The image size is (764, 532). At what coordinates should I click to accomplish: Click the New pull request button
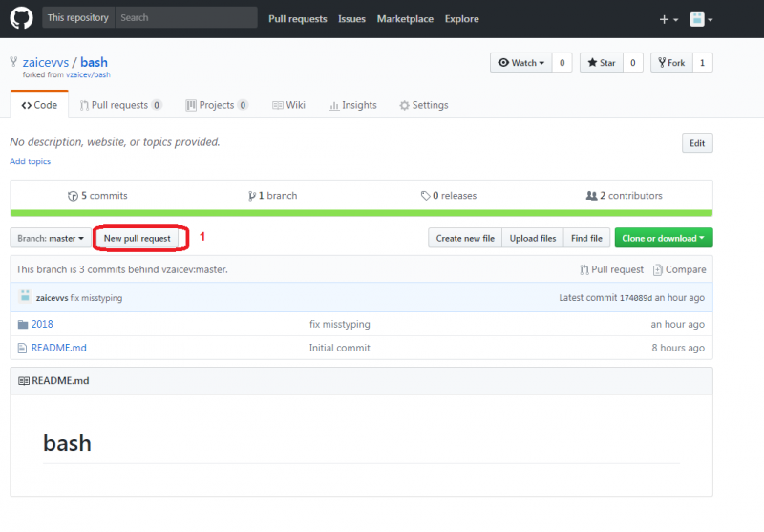[x=138, y=238]
